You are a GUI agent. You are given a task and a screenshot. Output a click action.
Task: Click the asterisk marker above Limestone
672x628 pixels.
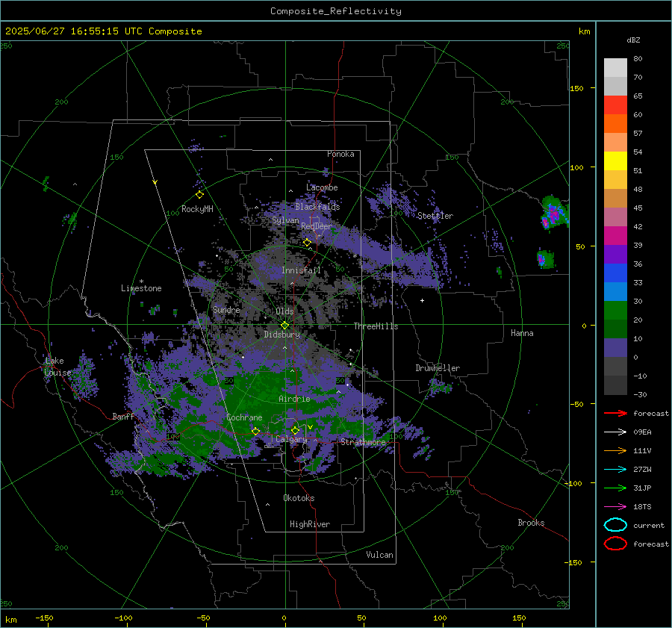click(141, 282)
